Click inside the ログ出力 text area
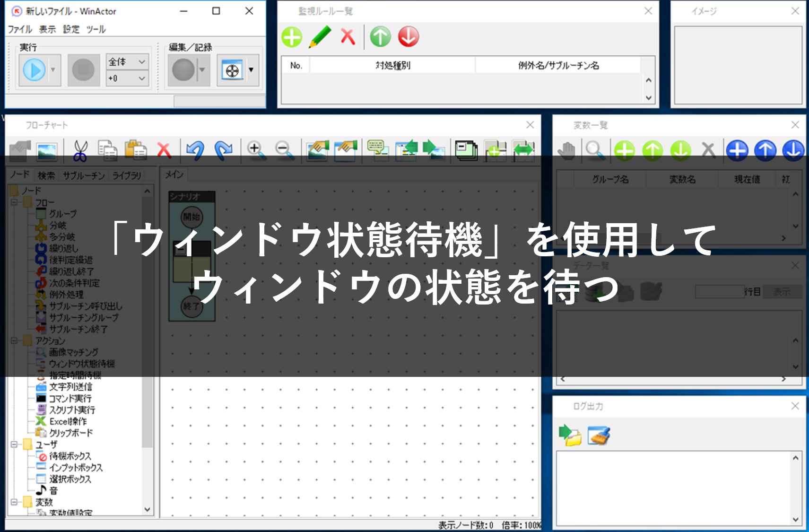The image size is (809, 532). pyautogui.click(x=673, y=488)
